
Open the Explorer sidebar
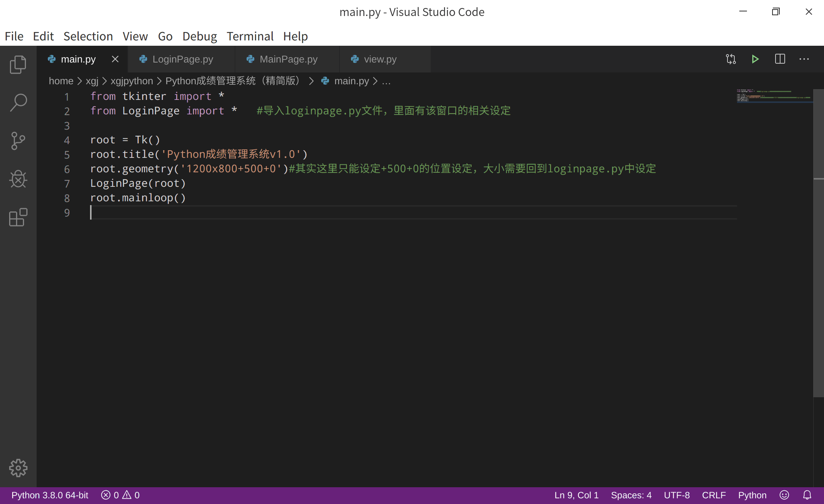(18, 64)
